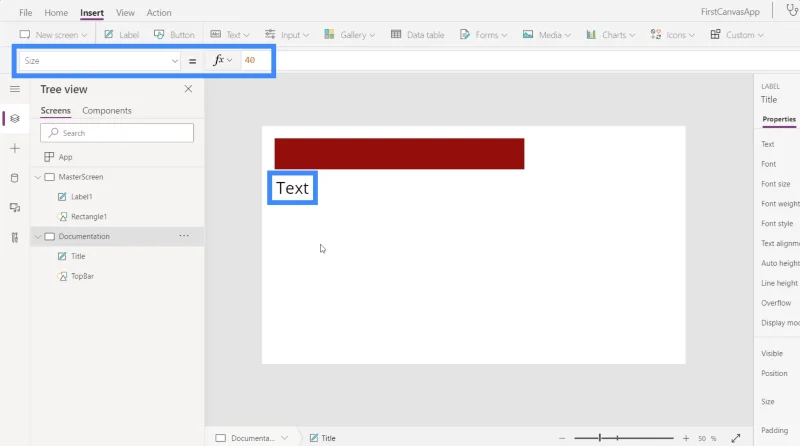Click the Tree view search box
This screenshot has width=800, height=446.
click(117, 133)
